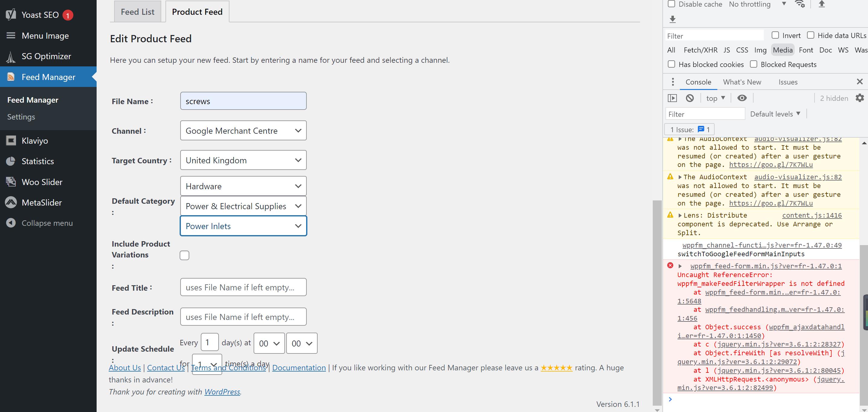Click the console Filter input
868x412 pixels.
(705, 114)
